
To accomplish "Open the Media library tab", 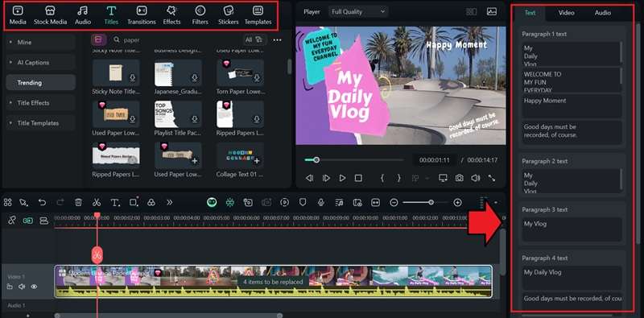I will click(18, 15).
